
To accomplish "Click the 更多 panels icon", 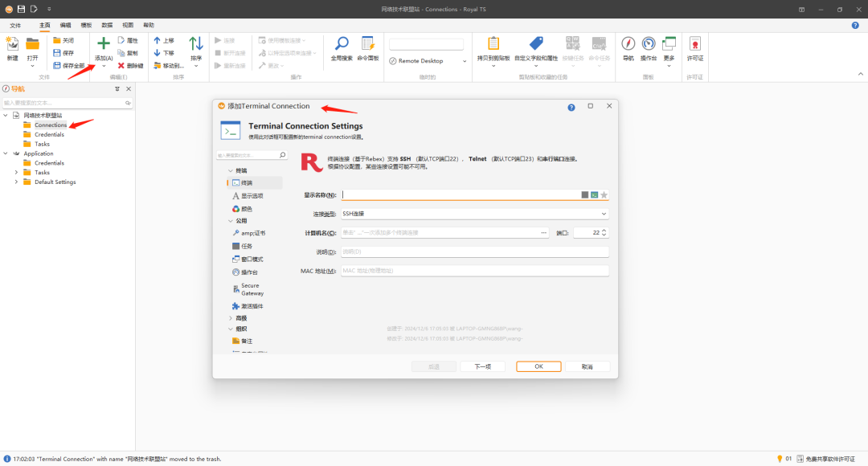I will 669,43.
